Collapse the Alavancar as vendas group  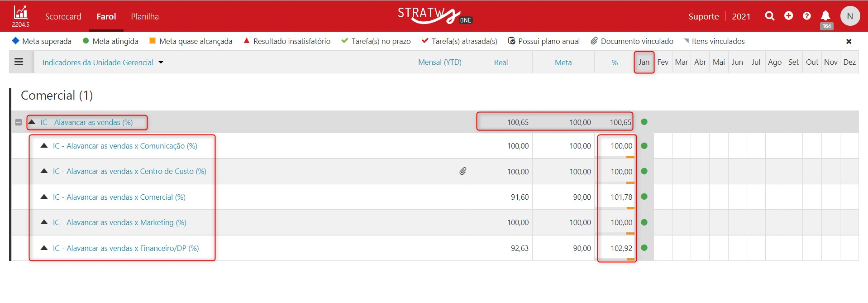pyautogui.click(x=19, y=122)
